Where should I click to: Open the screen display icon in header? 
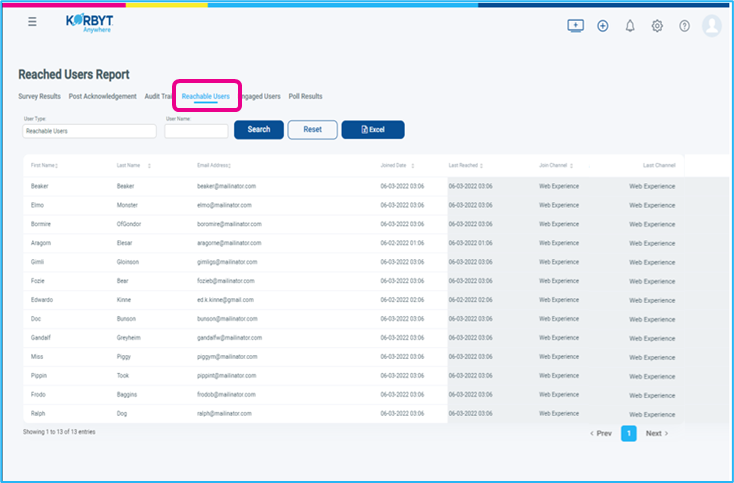coord(575,26)
